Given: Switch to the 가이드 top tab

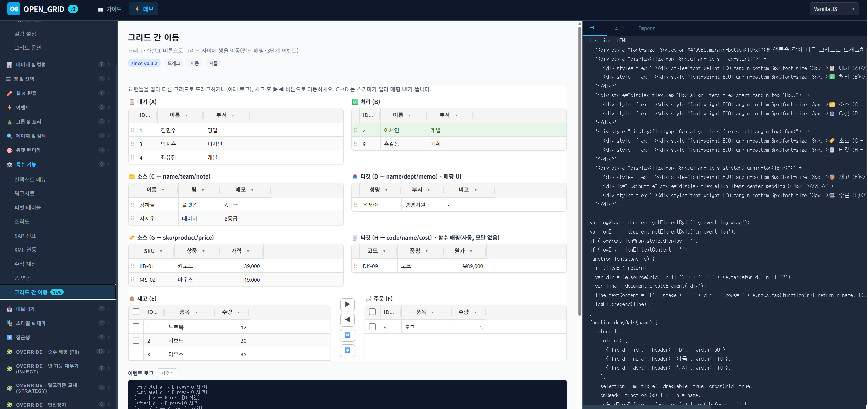Looking at the screenshot, I should pyautogui.click(x=110, y=9).
